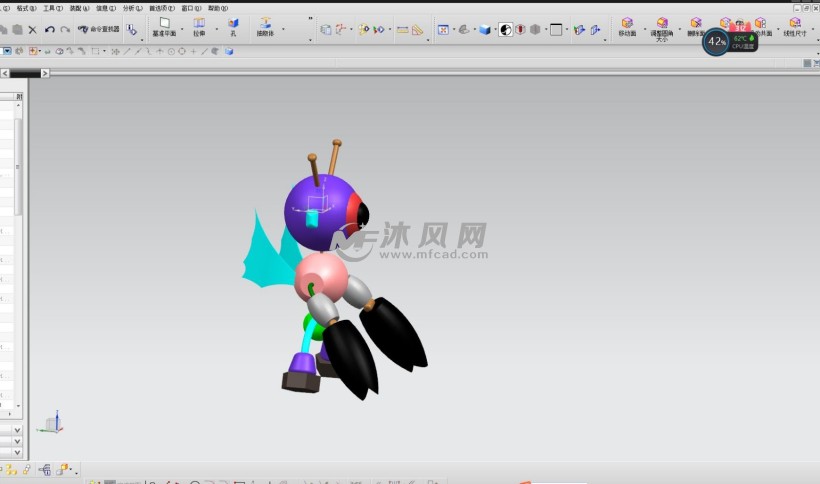Toggle the black-white true shading icon

[x=506, y=30]
